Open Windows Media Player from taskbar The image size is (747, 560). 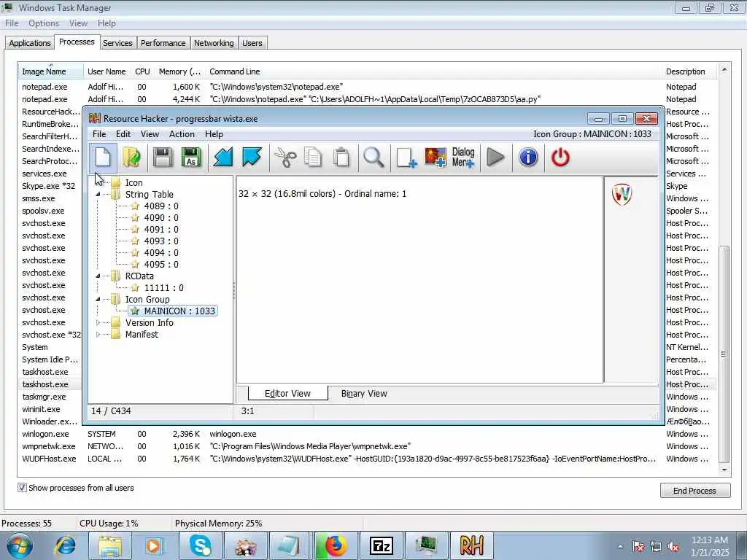155,545
